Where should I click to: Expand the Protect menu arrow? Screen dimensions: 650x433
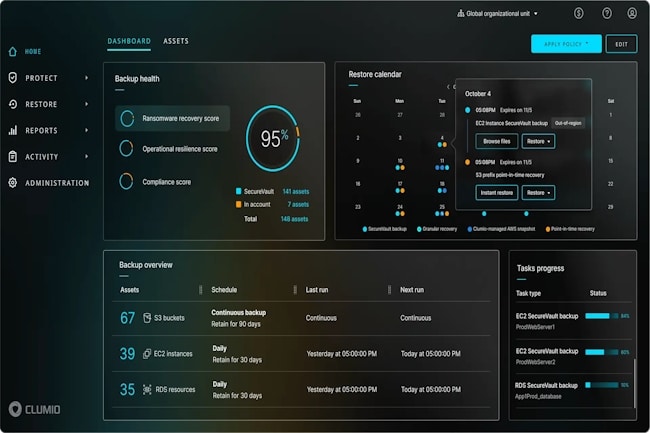[86, 77]
